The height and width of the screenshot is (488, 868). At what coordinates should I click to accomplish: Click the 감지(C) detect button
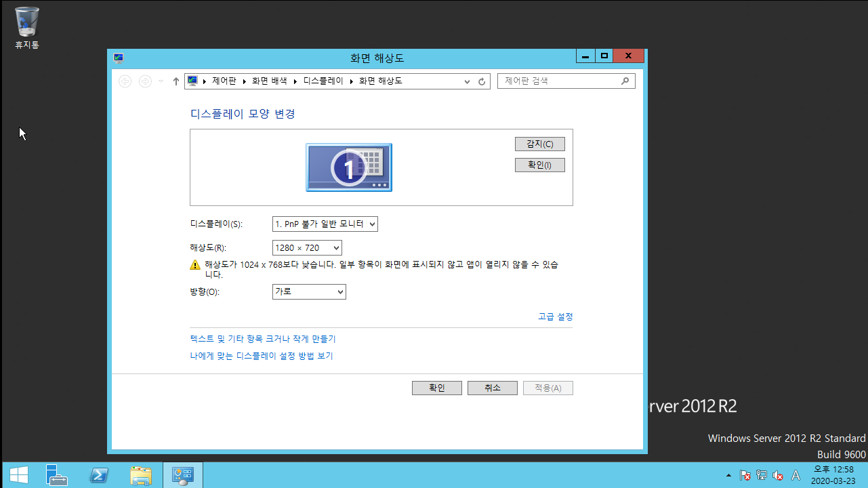pos(540,144)
